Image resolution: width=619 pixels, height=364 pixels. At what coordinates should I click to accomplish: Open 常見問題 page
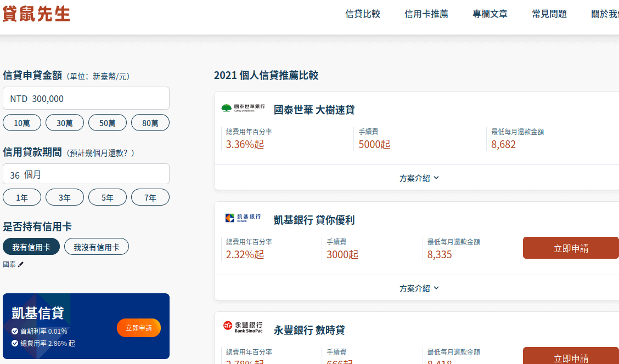549,14
